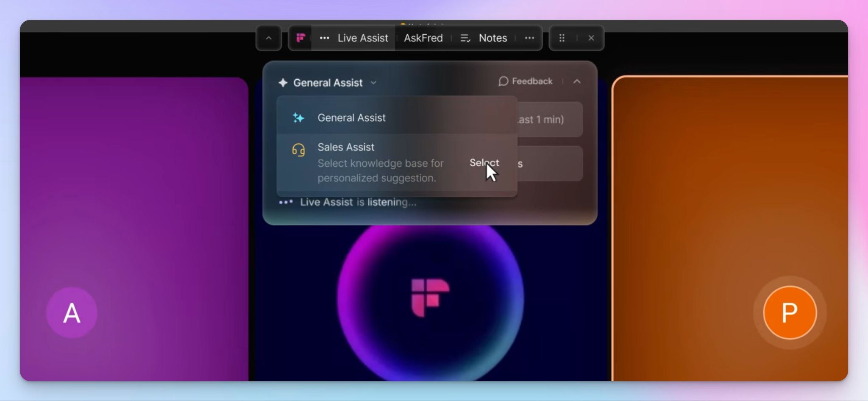This screenshot has width=868, height=401.
Task: Click the grid drag handle icon
Action: (x=562, y=38)
